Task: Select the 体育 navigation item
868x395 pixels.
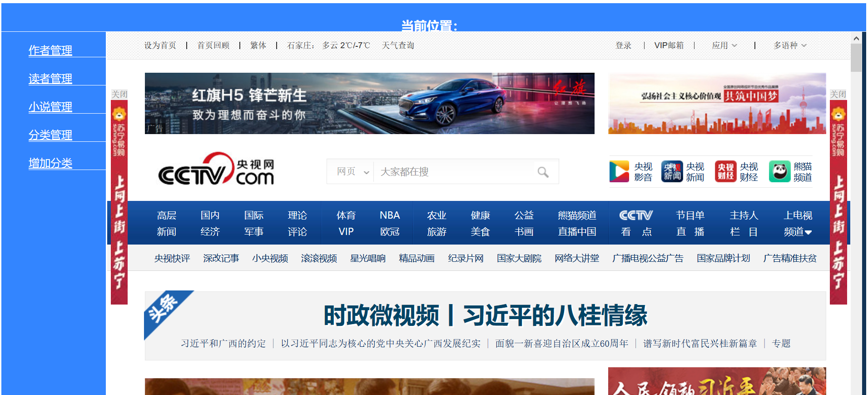Action: pos(346,215)
